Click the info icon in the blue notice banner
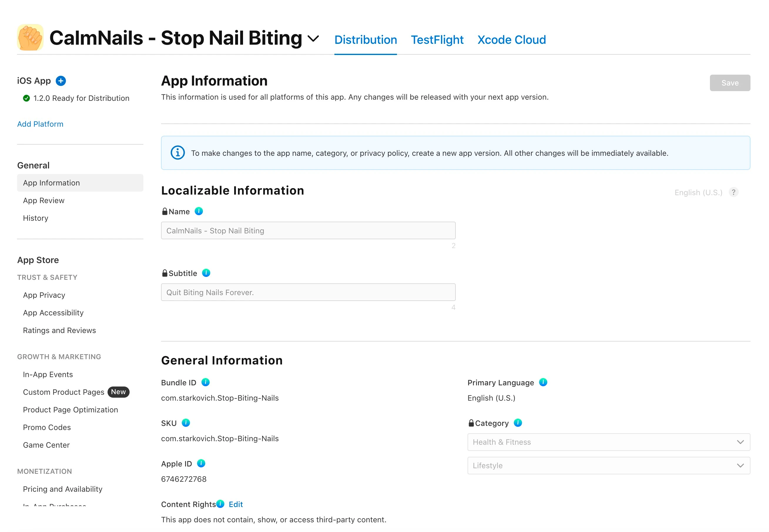Viewport: 769px width, 532px height. click(177, 153)
